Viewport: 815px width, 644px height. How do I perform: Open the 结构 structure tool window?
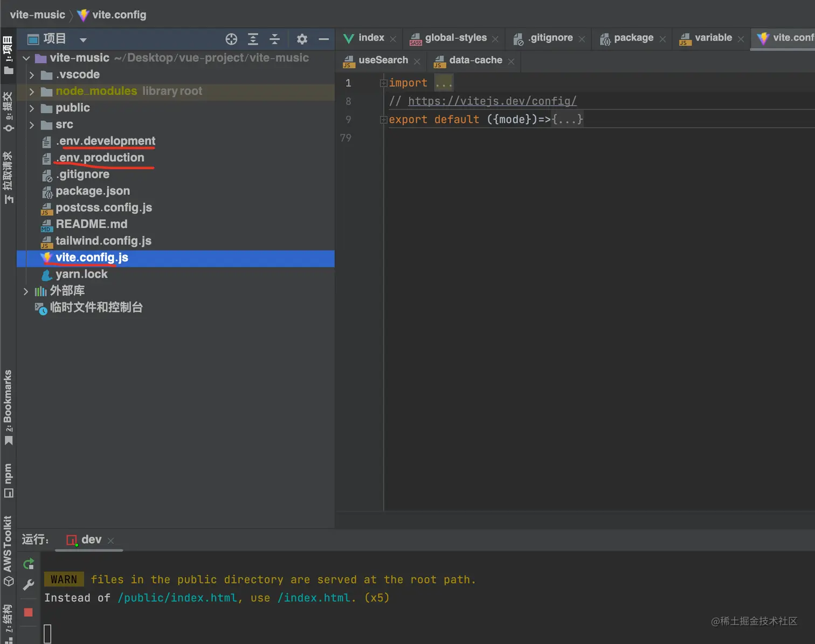click(x=8, y=623)
